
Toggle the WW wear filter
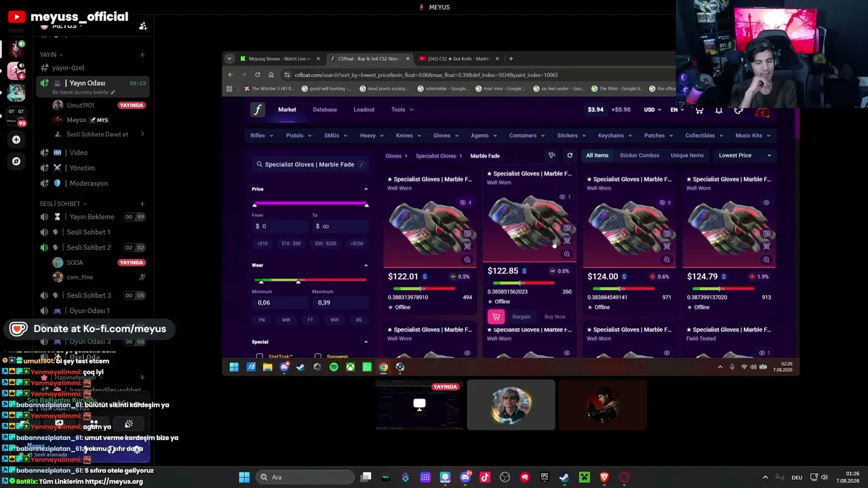point(334,320)
